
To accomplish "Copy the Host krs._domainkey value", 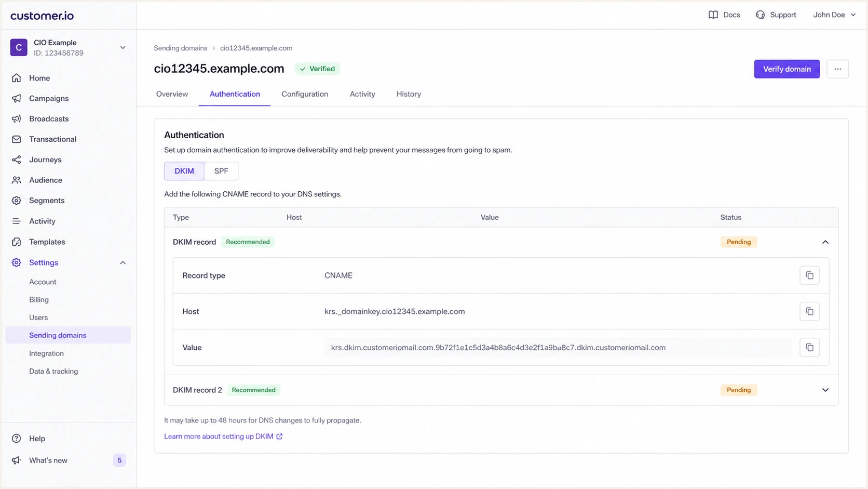I will pyautogui.click(x=809, y=311).
